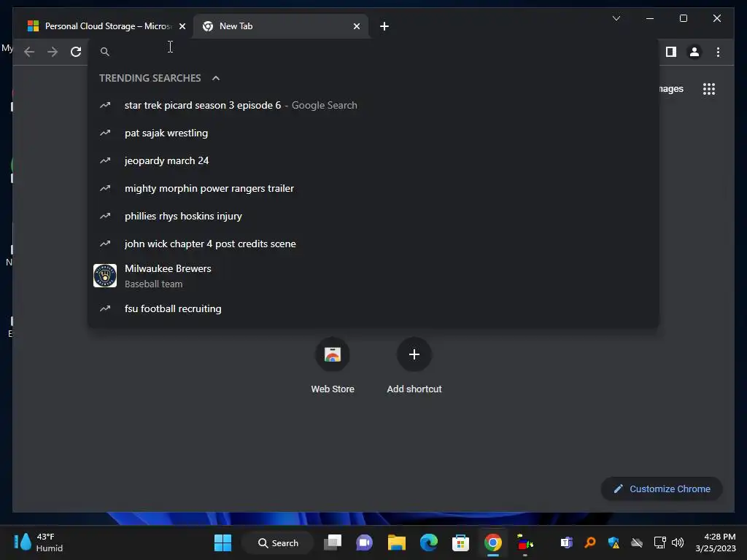This screenshot has width=747, height=560.
Task: Click the address bar search field
Action: (x=373, y=52)
